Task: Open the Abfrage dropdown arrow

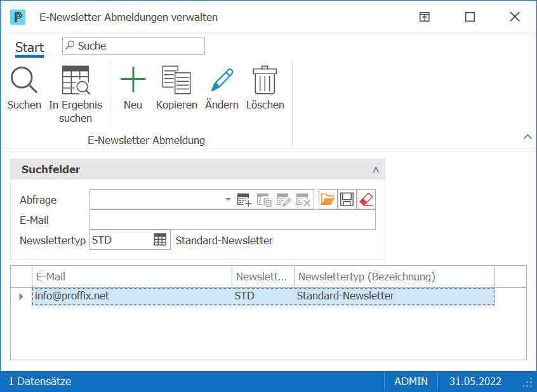Action: [228, 199]
